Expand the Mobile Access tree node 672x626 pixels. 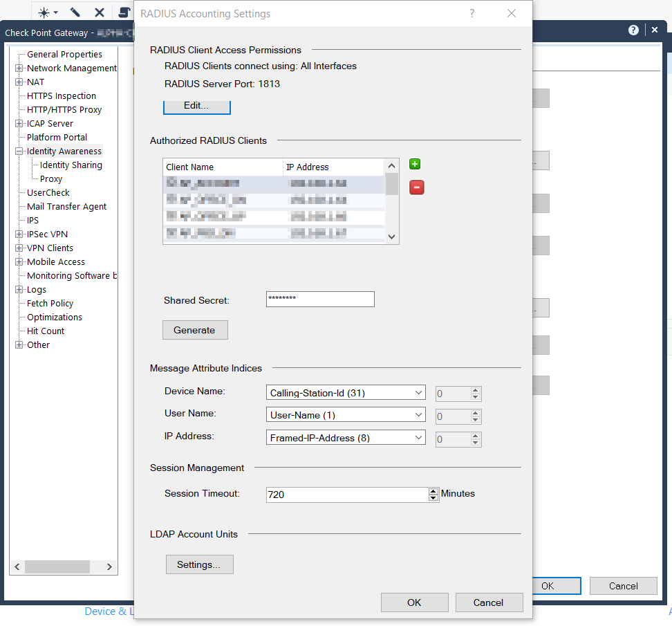[19, 261]
